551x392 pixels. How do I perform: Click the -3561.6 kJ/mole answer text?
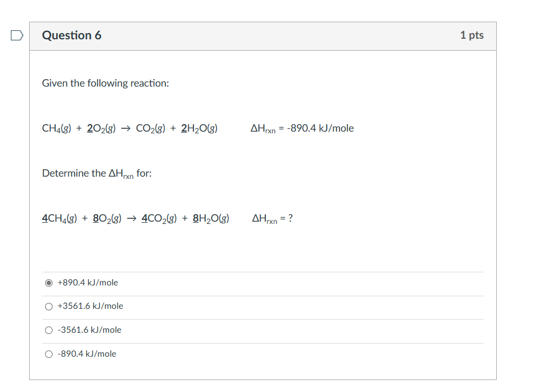point(89,329)
